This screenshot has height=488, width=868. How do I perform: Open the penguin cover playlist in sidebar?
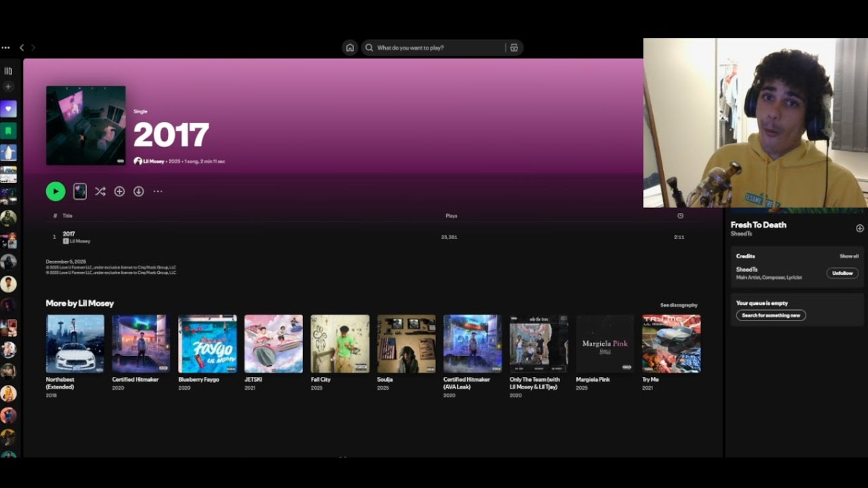pyautogui.click(x=8, y=152)
